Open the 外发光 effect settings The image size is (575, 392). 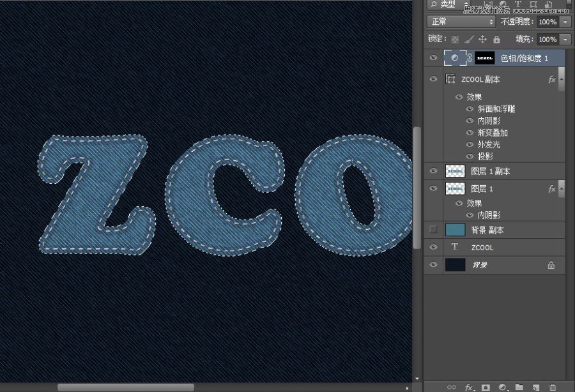point(489,144)
